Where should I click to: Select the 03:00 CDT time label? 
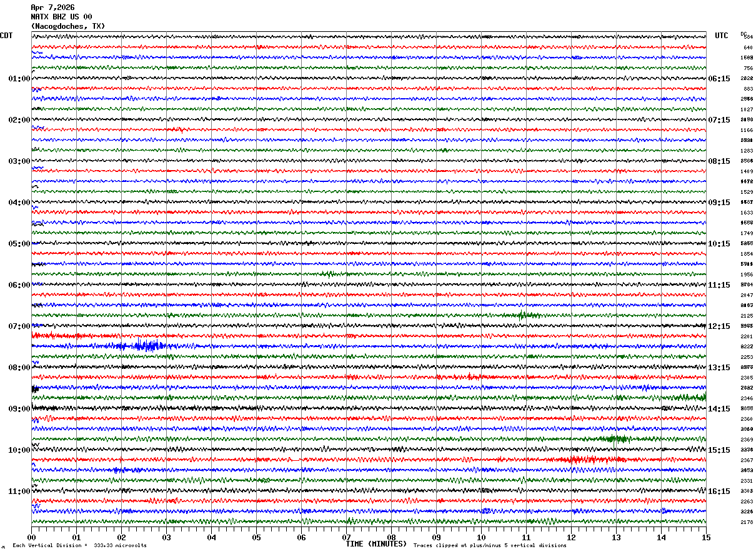(19, 161)
